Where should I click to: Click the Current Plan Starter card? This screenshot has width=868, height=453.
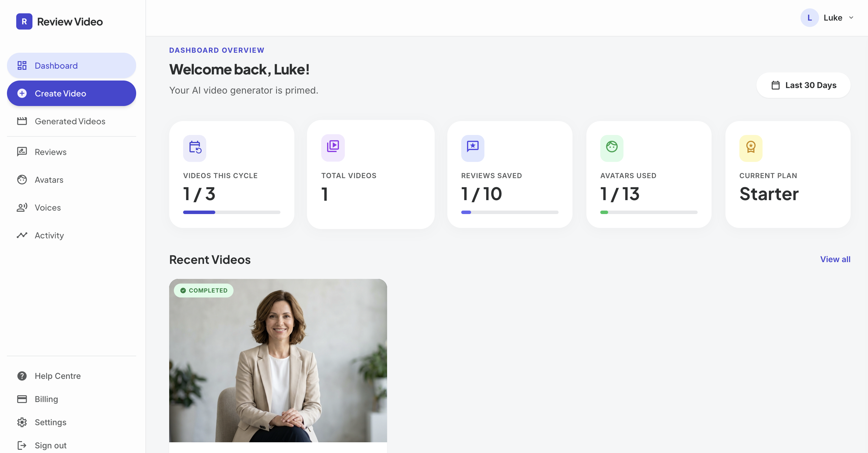pos(788,174)
